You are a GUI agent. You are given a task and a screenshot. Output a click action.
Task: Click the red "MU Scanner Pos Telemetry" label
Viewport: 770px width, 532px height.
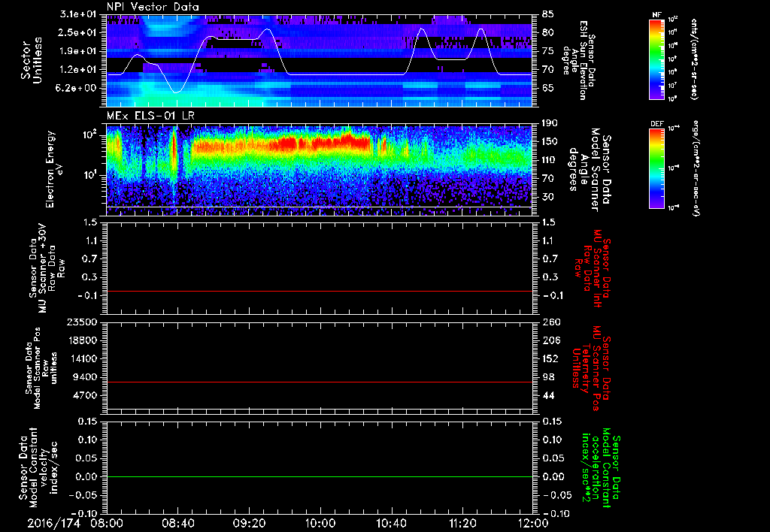pos(592,368)
